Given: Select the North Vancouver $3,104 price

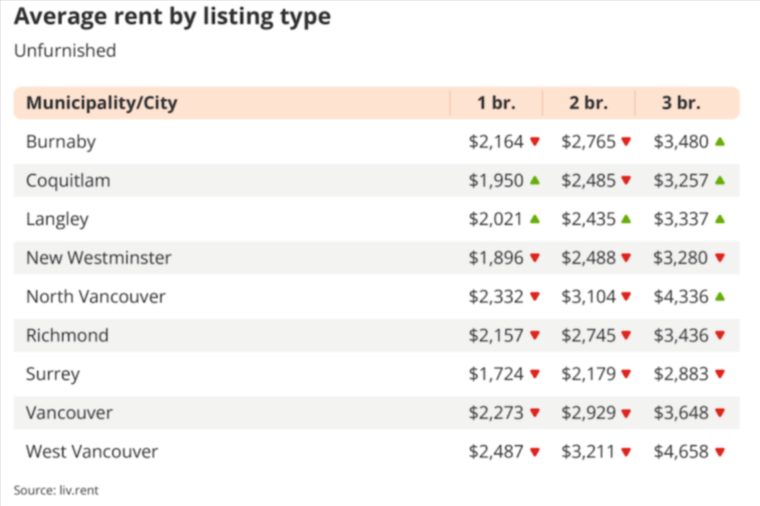Looking at the screenshot, I should click(588, 297).
